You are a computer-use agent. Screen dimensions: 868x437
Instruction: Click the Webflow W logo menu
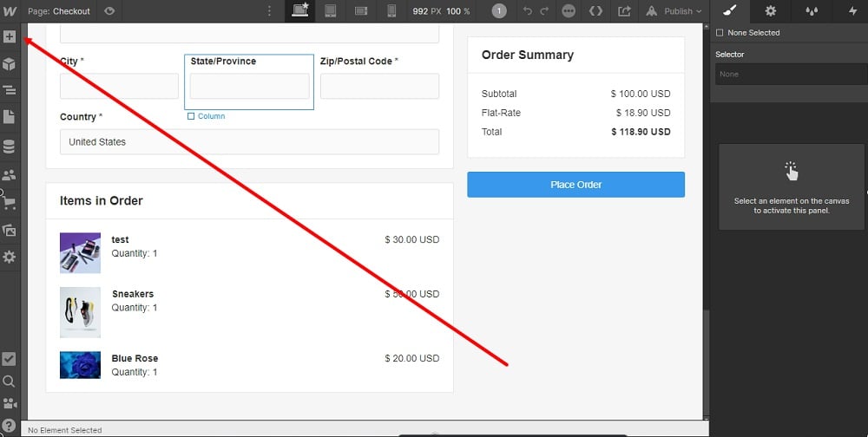point(10,11)
